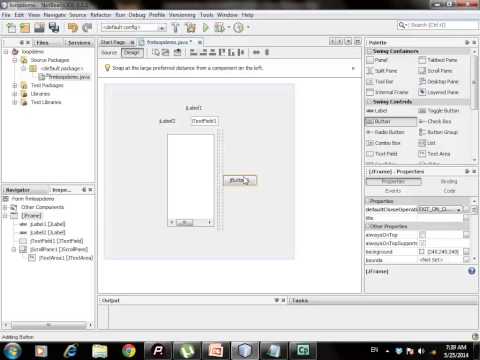Click Events button in properties panel
Screen dimensions: 480x360
click(393, 191)
